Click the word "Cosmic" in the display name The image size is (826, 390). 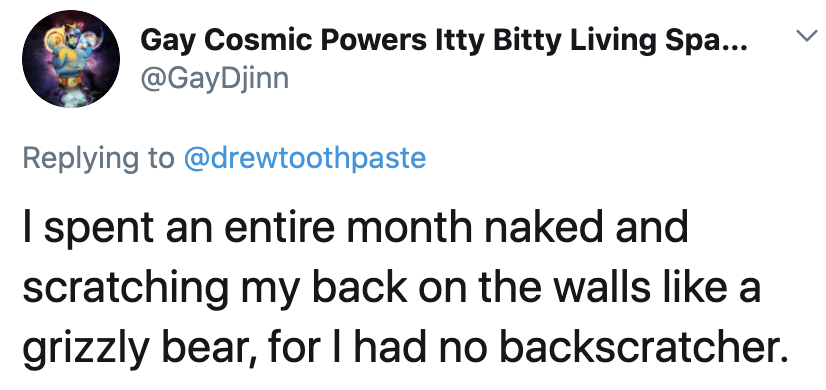point(255,40)
